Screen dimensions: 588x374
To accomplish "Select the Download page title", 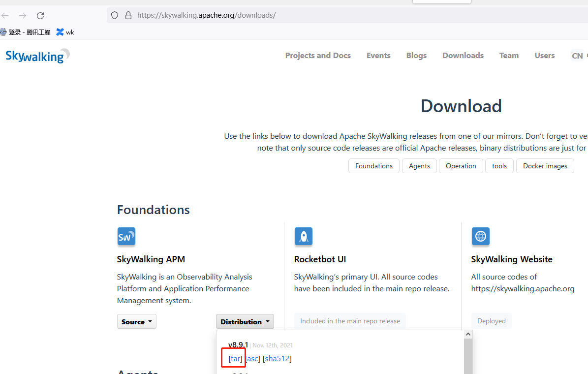I will [461, 106].
